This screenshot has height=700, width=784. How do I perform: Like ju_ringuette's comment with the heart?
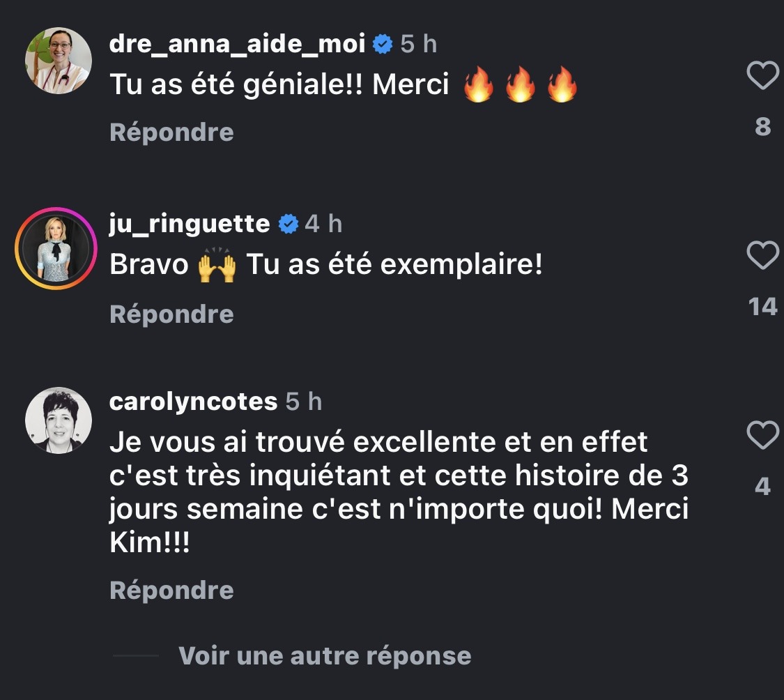point(762,256)
